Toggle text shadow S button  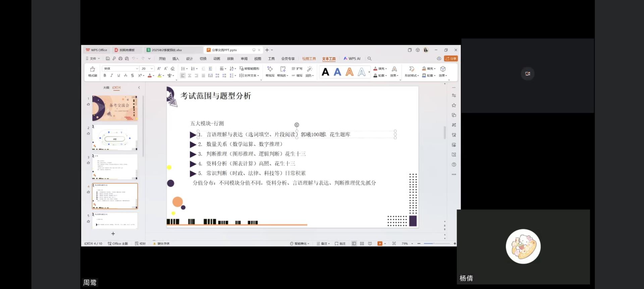click(132, 76)
